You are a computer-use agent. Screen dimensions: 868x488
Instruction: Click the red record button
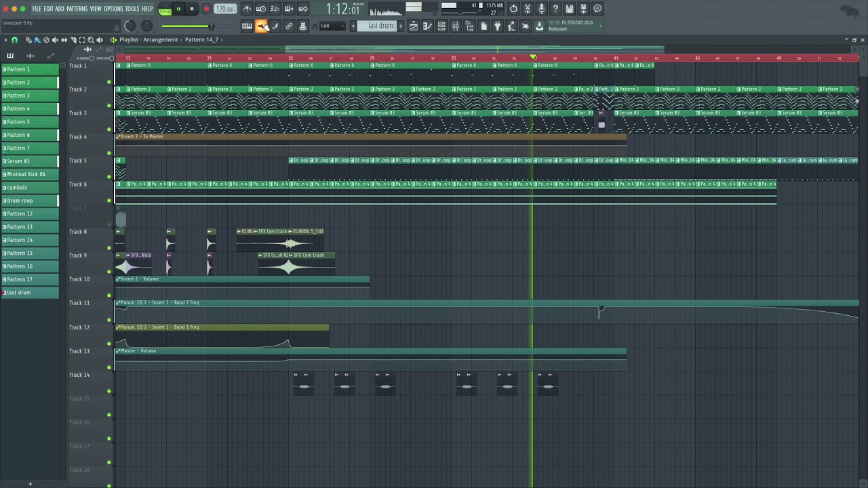[x=207, y=9]
